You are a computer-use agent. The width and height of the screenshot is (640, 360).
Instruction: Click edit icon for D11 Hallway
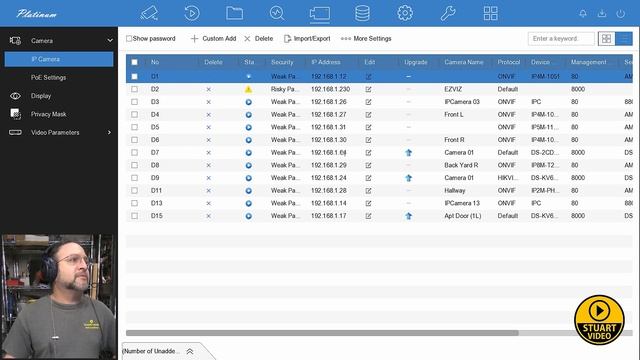pyautogui.click(x=368, y=191)
